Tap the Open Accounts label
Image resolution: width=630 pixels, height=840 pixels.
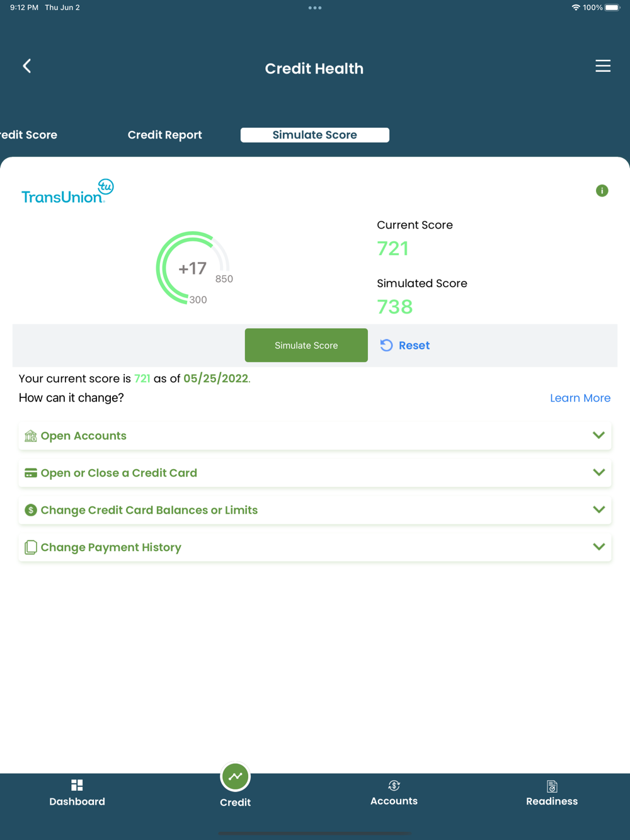84,436
